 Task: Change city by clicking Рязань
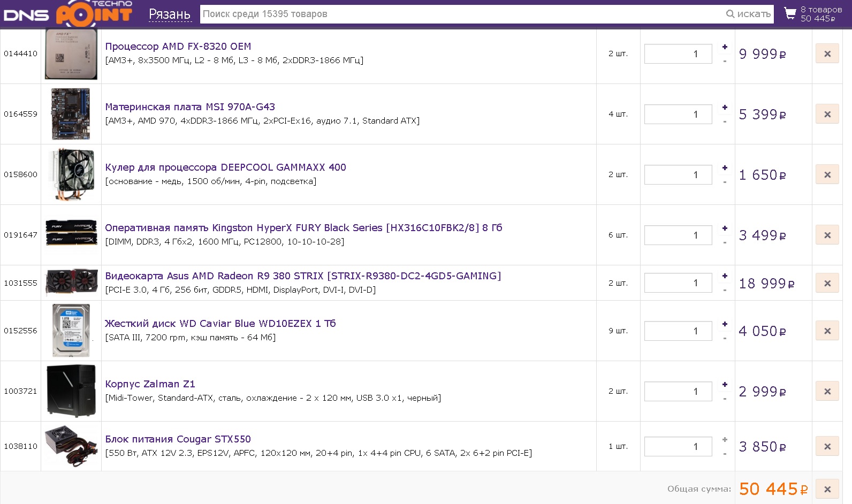(x=170, y=14)
